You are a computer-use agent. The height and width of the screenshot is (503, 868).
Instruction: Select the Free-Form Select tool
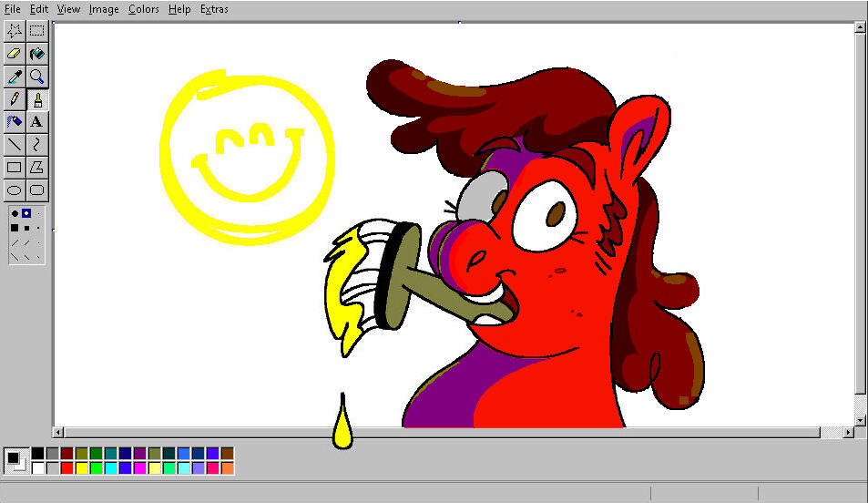(15, 30)
